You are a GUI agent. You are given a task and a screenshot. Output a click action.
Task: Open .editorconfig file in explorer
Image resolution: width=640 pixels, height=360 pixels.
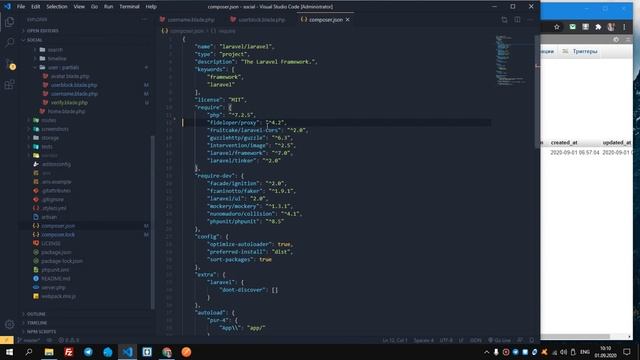56,164
